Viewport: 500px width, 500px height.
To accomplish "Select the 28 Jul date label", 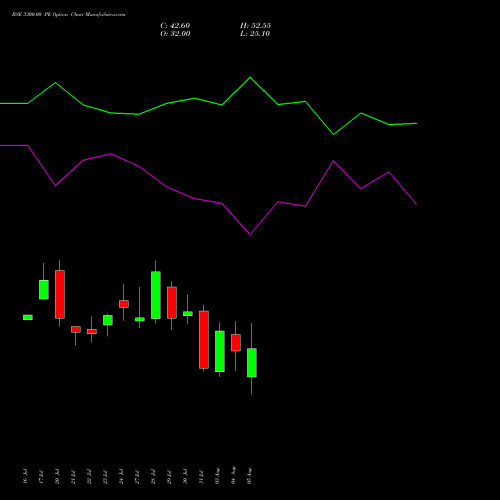I will [153, 476].
